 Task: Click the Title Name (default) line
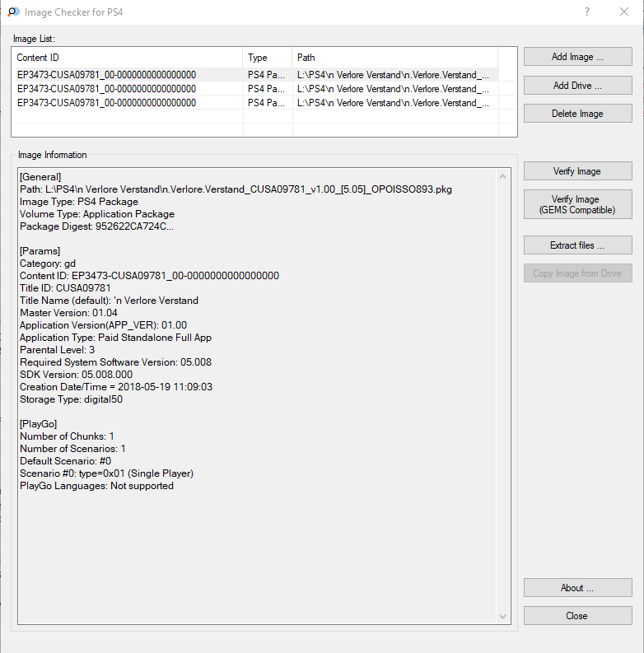click(109, 301)
